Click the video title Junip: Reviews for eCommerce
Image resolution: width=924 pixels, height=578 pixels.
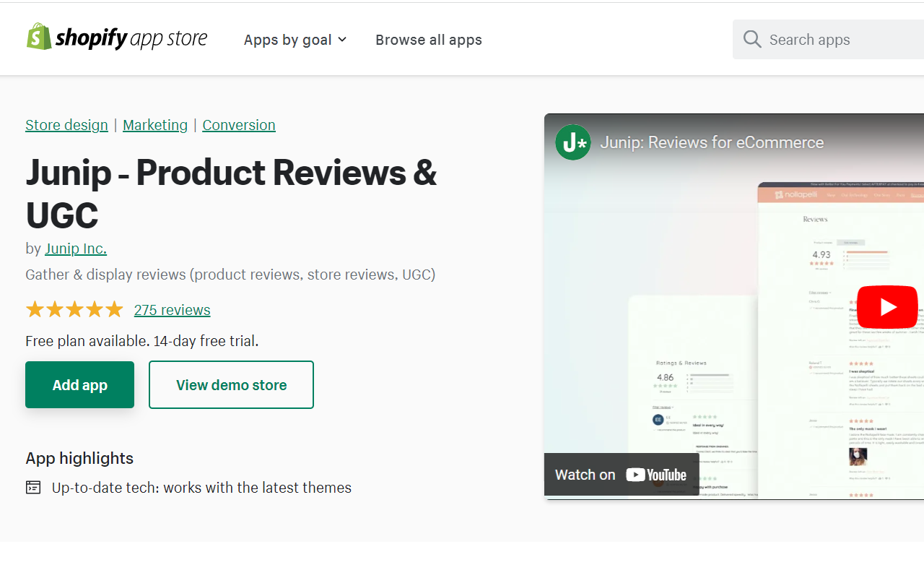point(712,142)
